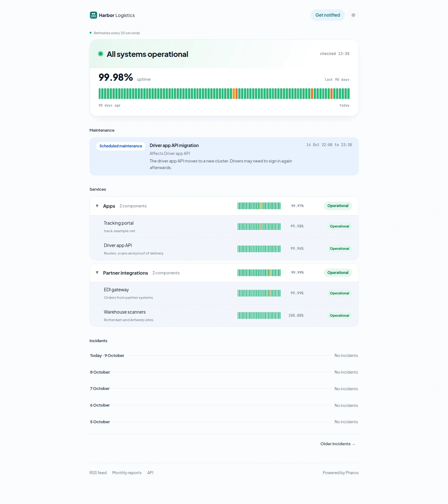Click the EDI gateway service name
The image size is (448, 504).
click(116, 290)
